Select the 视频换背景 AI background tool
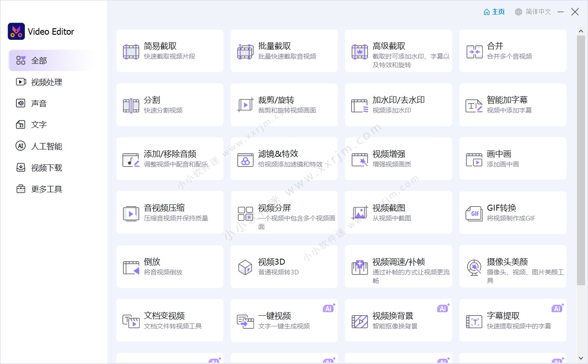 [398, 320]
